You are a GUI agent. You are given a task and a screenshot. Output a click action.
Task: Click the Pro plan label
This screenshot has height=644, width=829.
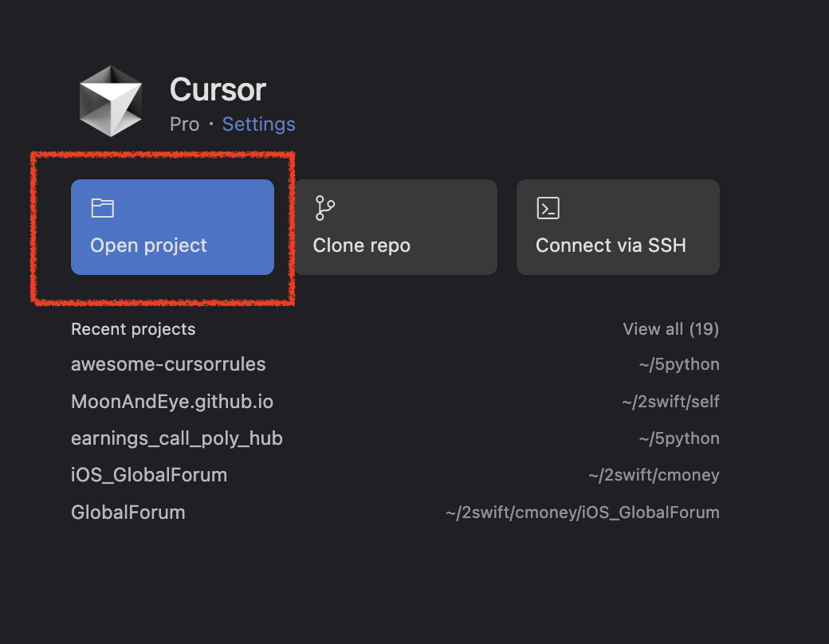(184, 124)
